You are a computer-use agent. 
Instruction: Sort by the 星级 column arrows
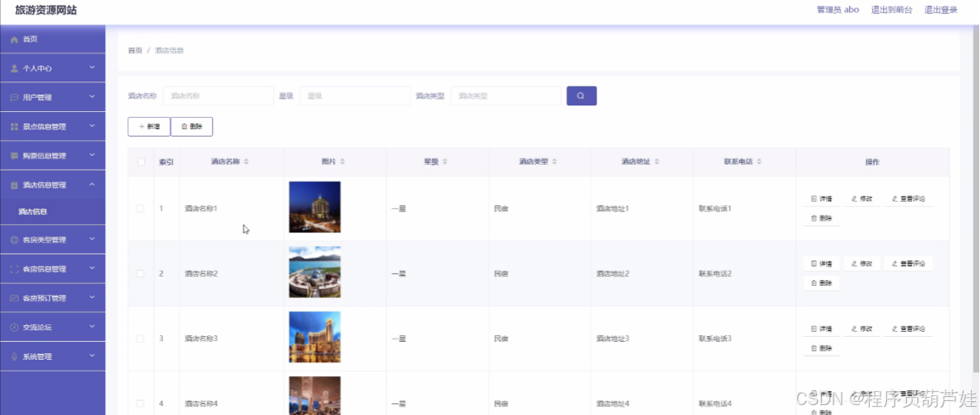click(x=445, y=162)
